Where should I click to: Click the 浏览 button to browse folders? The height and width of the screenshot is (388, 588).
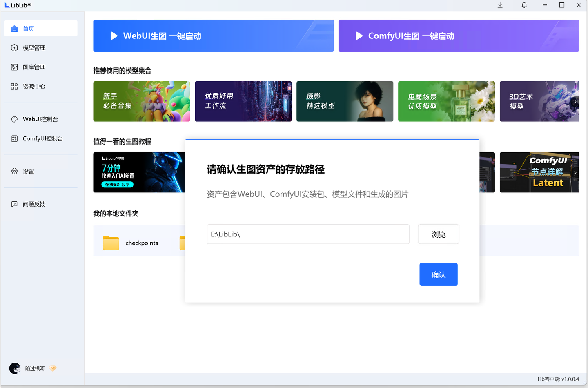click(438, 234)
